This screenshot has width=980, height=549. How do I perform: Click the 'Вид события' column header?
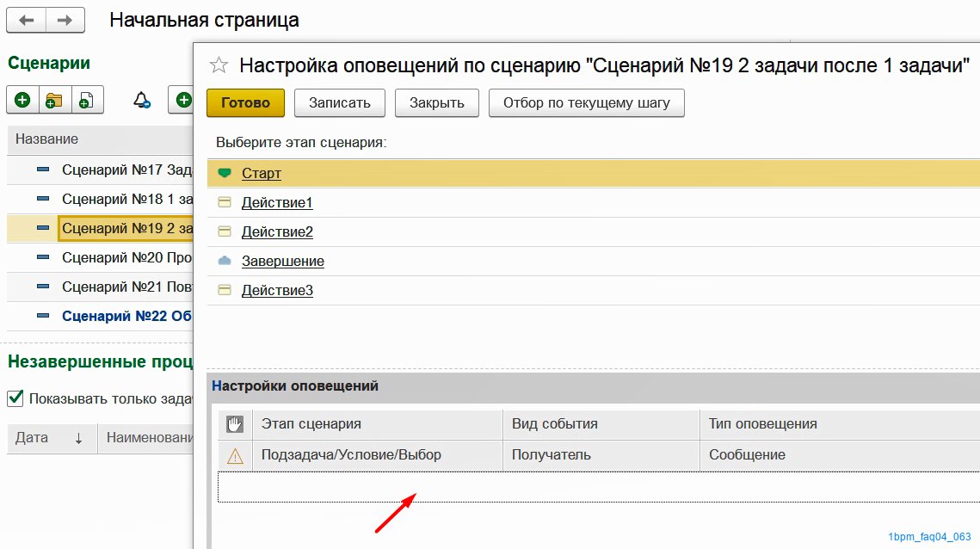[x=601, y=424]
